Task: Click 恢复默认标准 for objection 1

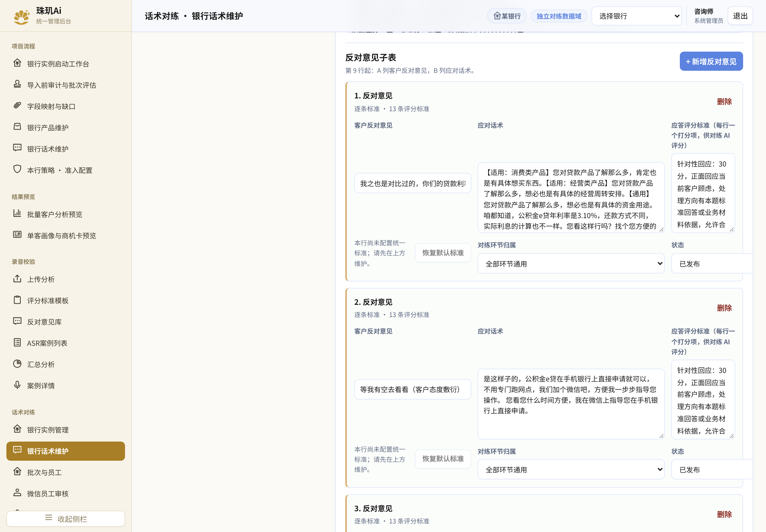Action: click(443, 253)
